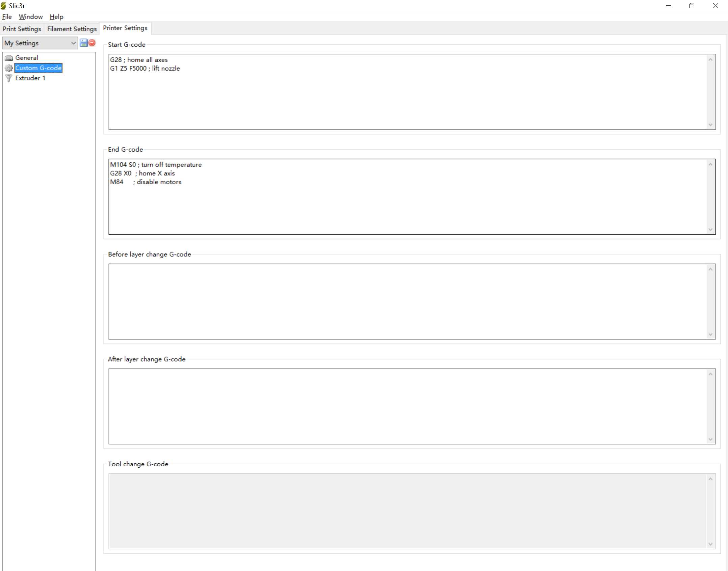
Task: Click the disabled Tool change G-code box
Action: tap(412, 511)
